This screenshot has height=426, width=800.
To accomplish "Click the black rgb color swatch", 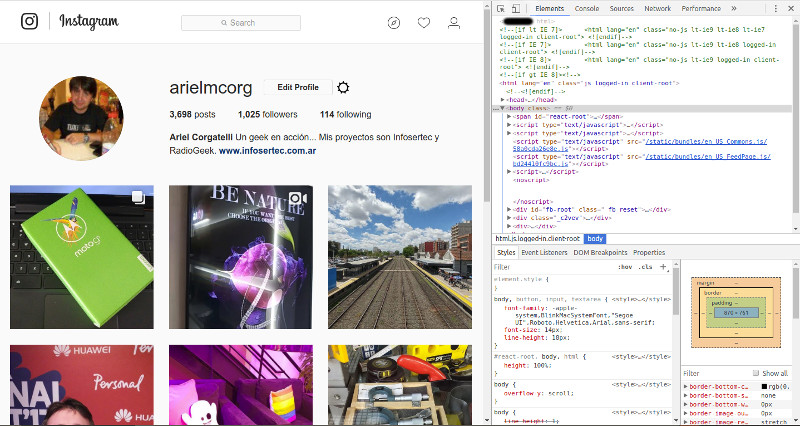I will coord(766,386).
